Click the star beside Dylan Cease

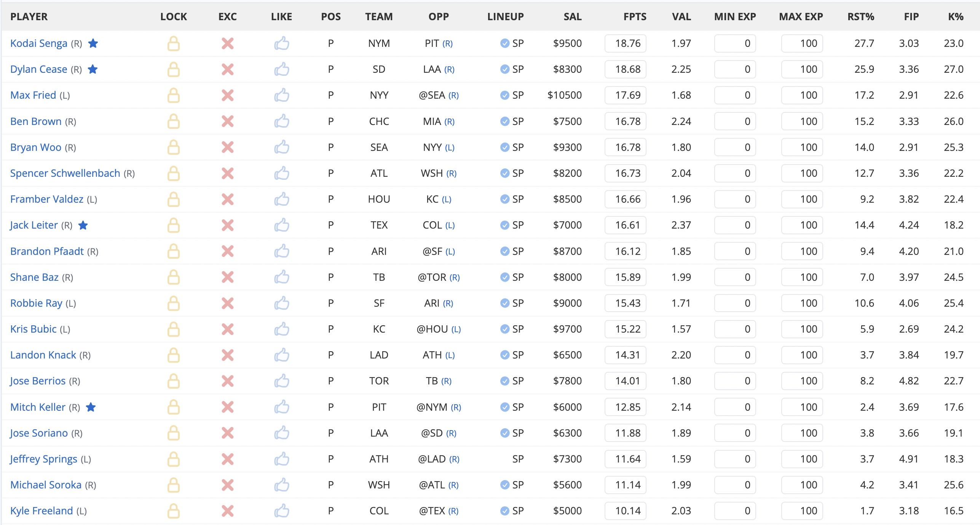point(93,69)
